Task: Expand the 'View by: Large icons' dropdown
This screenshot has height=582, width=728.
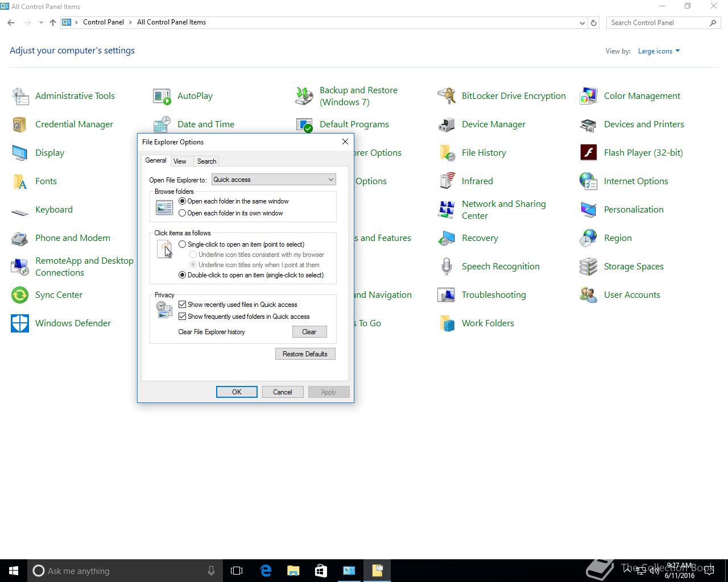Action: [659, 51]
